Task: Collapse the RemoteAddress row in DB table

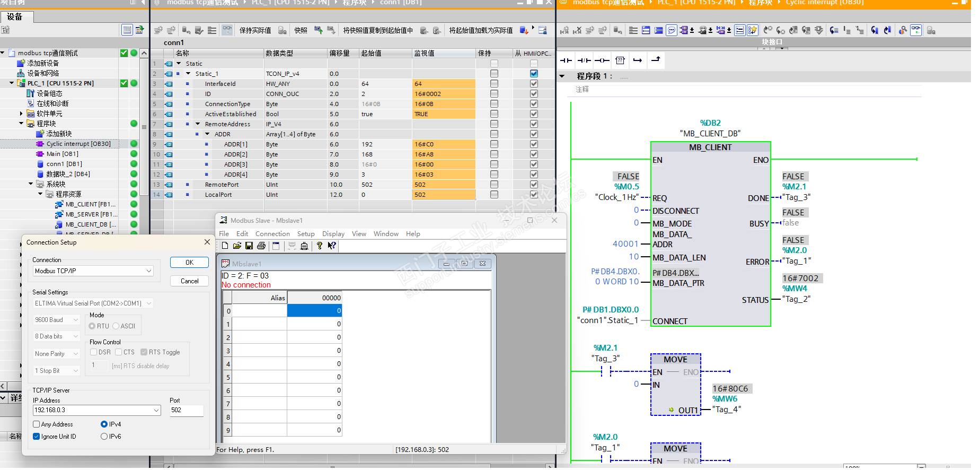Action: pos(198,124)
